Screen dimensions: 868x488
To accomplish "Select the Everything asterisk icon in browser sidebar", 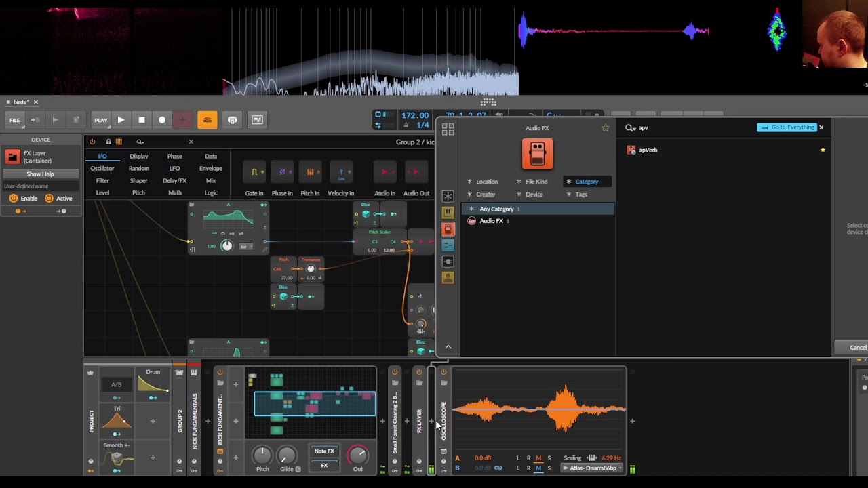I will point(448,196).
